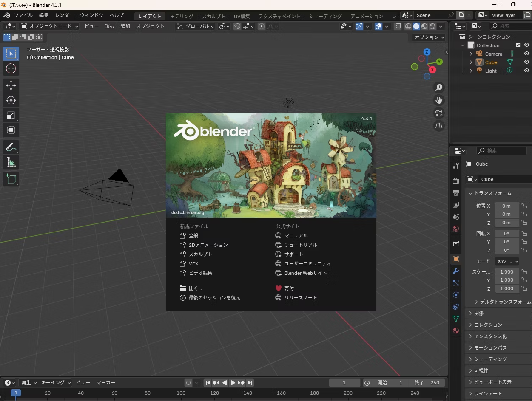Select the Transform tool
This screenshot has height=401, width=532.
(x=11, y=130)
